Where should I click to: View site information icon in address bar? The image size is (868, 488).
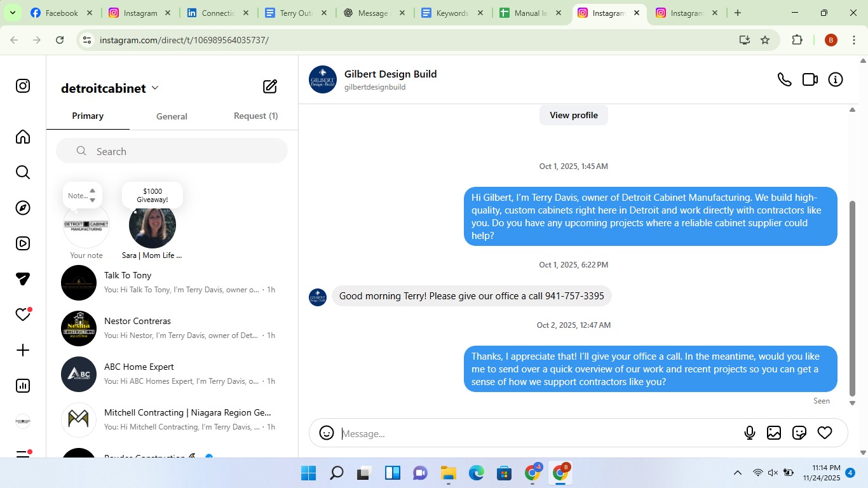(x=87, y=40)
